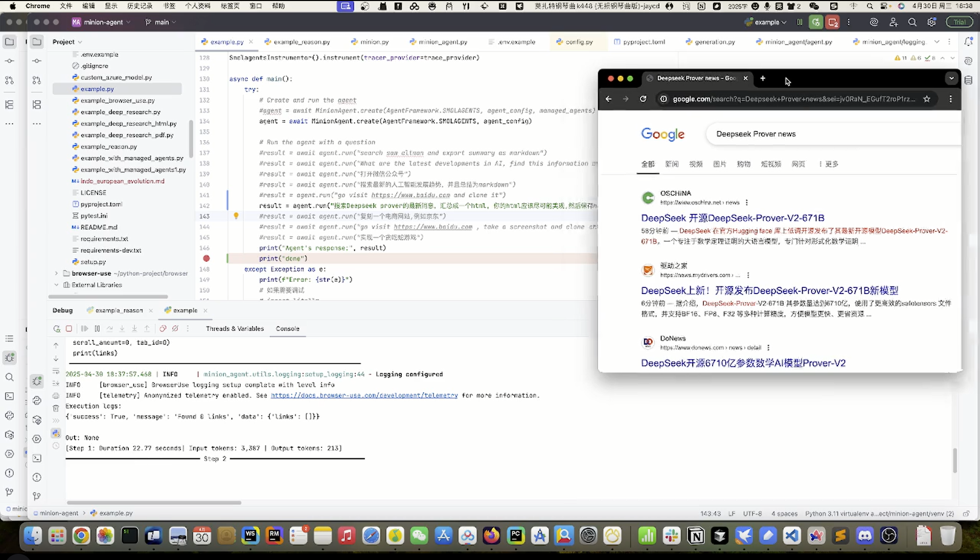Toggle Mute Breakpoints in Debug toolbar
980x560 pixels.
tap(175, 329)
